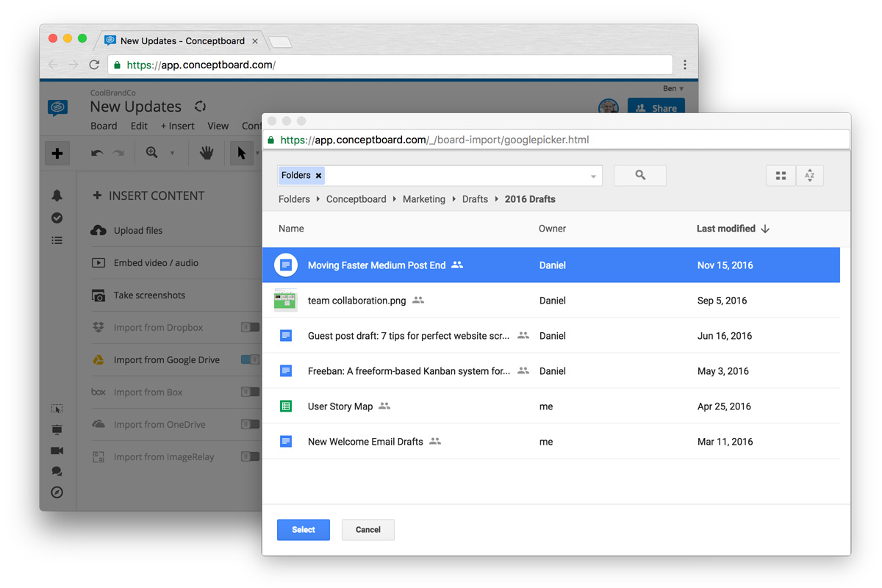Open the chat bubbles icon in sidebar
The image size is (882, 588).
57,471
